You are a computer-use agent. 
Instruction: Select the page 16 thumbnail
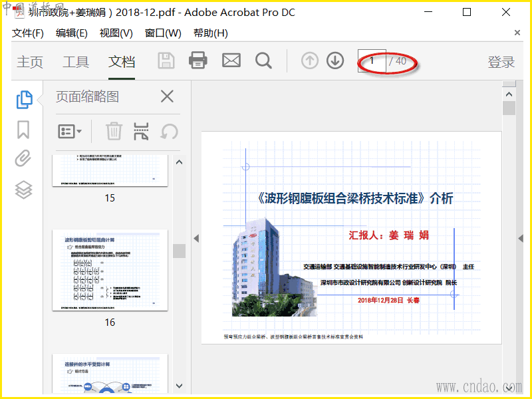[110, 270]
